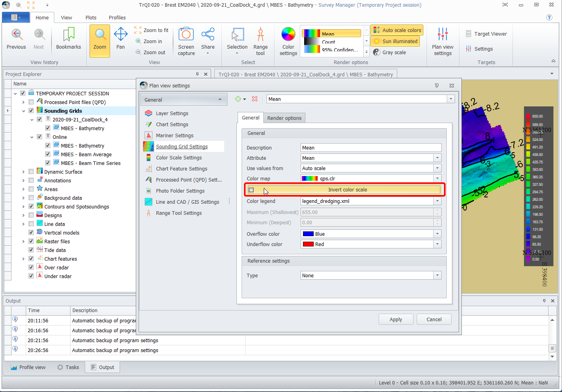Switch to the Render options tab
Screen dimensions: 562x392
pyautogui.click(x=284, y=118)
